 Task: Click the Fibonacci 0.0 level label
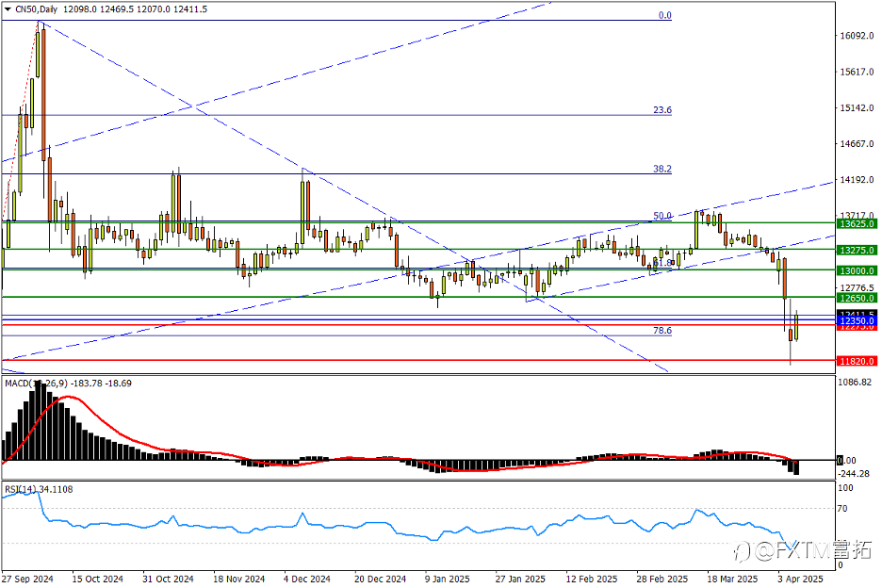(665, 16)
